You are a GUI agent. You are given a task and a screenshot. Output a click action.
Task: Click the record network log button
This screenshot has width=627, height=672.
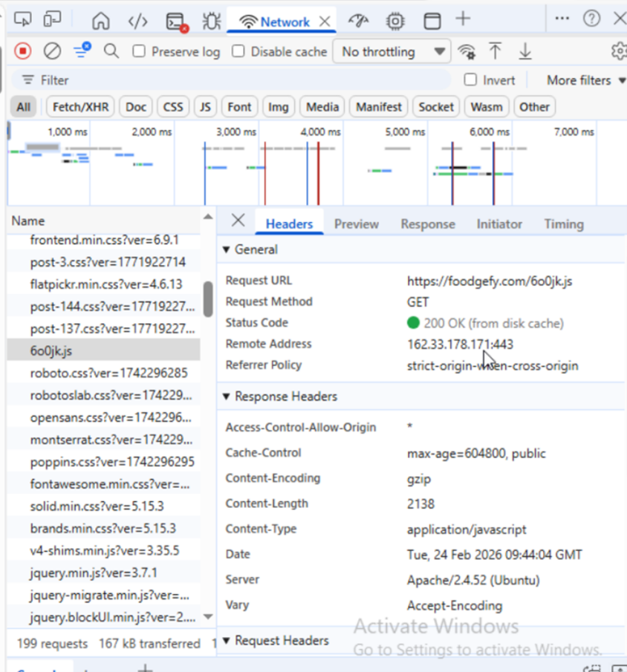23,51
